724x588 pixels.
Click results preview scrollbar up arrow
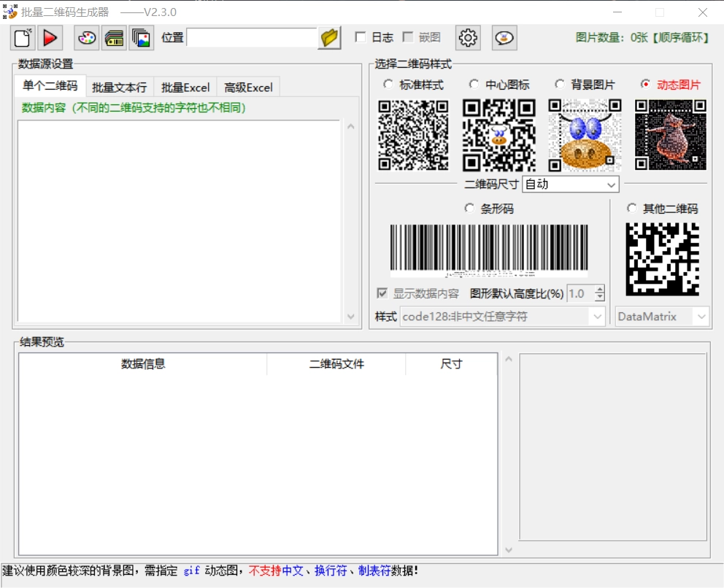point(509,359)
